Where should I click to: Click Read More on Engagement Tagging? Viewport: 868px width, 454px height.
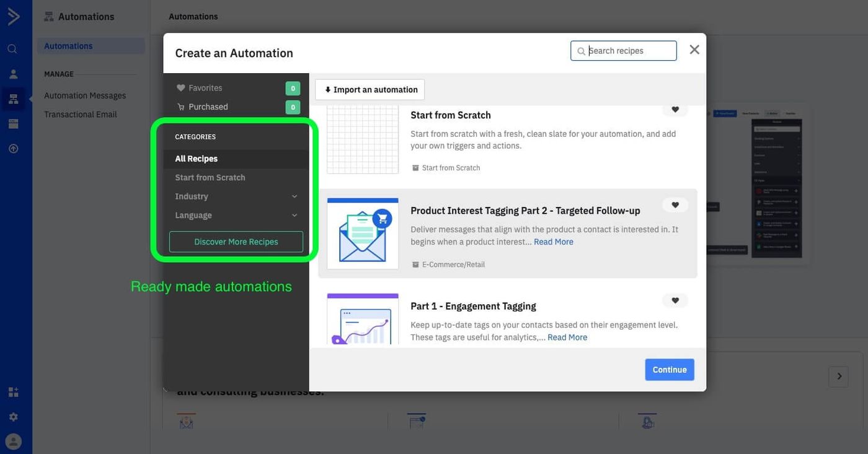pyautogui.click(x=567, y=337)
